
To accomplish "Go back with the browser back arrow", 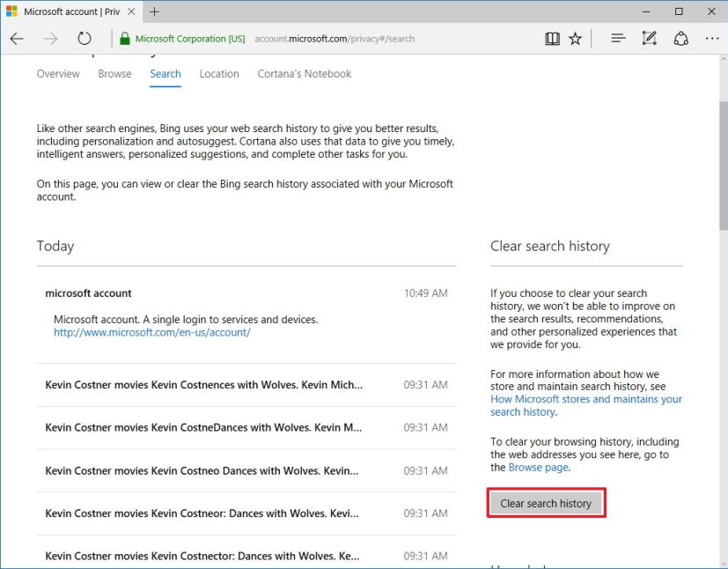I will (x=17, y=39).
